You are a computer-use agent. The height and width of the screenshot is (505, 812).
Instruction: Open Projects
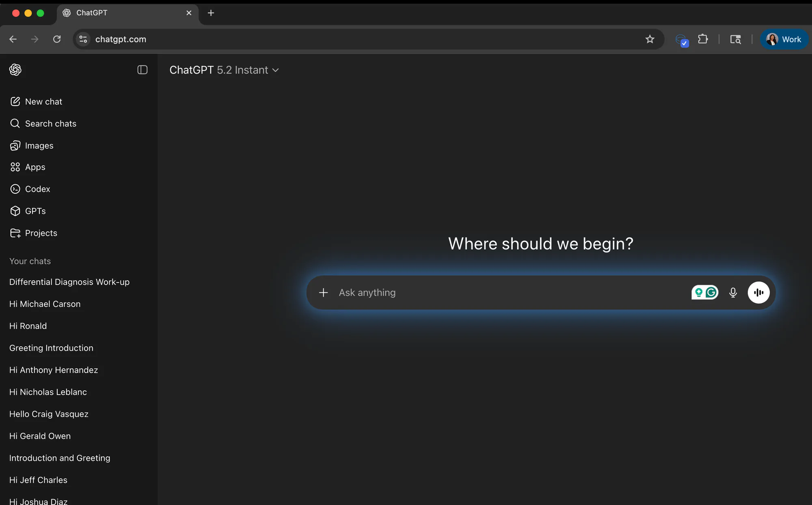coord(41,233)
